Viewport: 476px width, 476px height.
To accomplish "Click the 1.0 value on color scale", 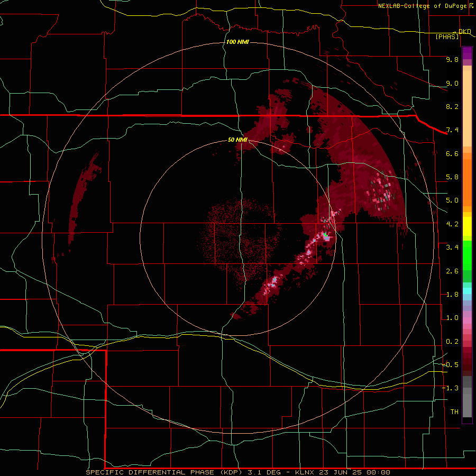I will (452, 318).
